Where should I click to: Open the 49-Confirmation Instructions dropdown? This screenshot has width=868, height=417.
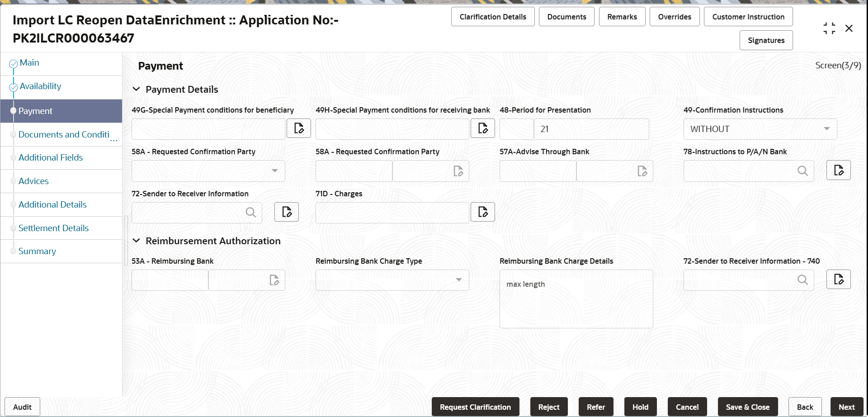827,129
